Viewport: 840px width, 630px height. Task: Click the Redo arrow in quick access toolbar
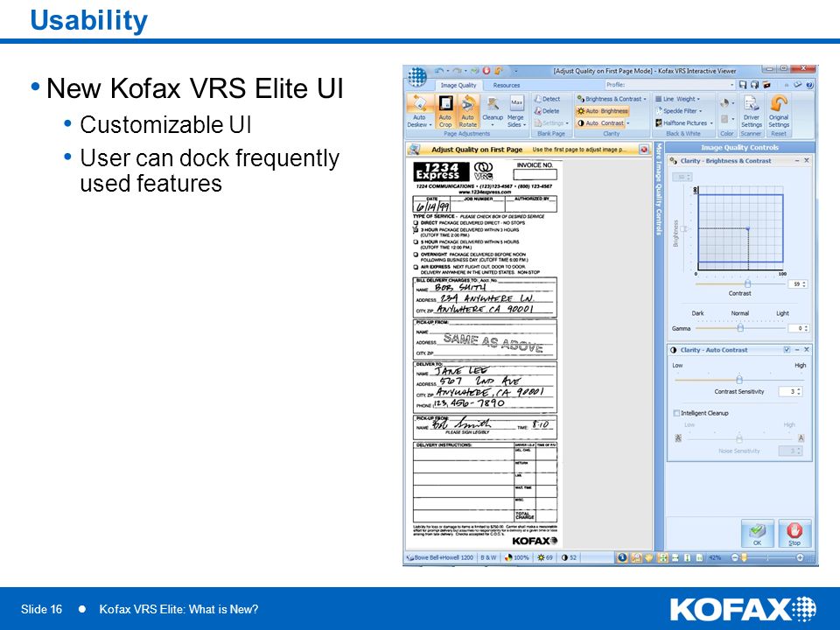(x=457, y=71)
